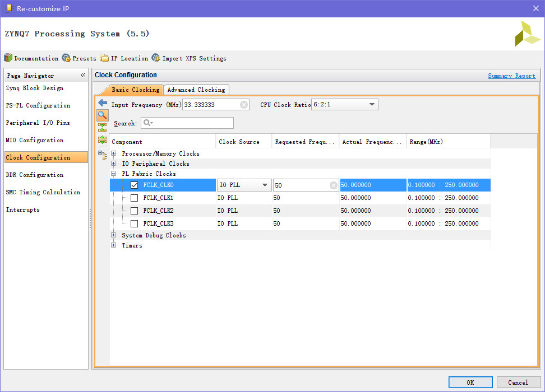Open the Interrupts page

coord(23,209)
